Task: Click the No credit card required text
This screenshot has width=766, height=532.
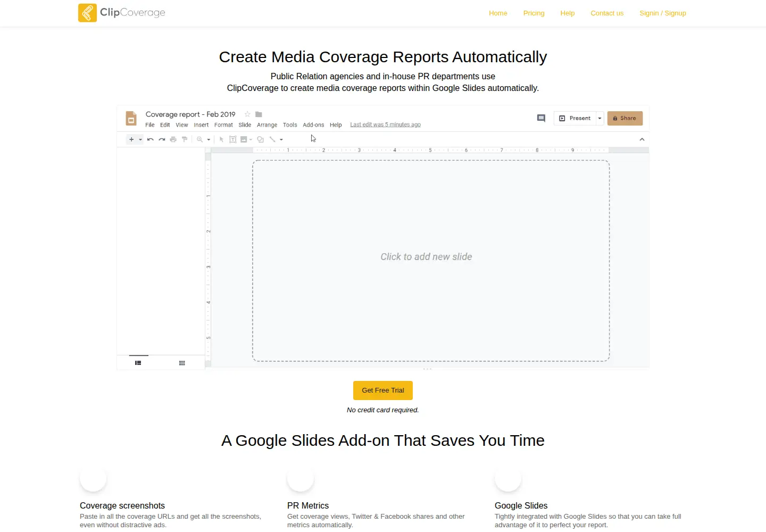Action: (383, 410)
